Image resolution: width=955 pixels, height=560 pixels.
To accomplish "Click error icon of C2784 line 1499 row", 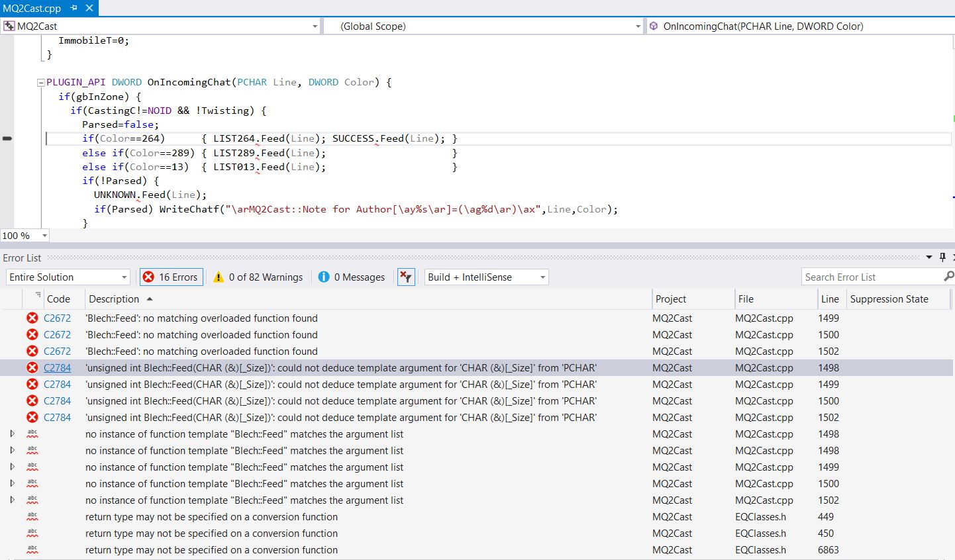I will click(32, 385).
